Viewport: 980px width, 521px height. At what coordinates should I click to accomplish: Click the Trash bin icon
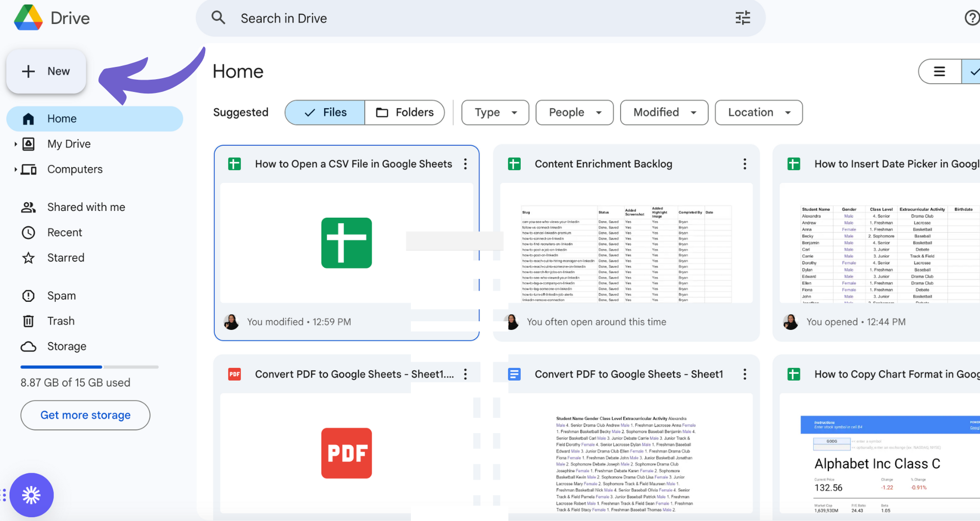tap(29, 321)
